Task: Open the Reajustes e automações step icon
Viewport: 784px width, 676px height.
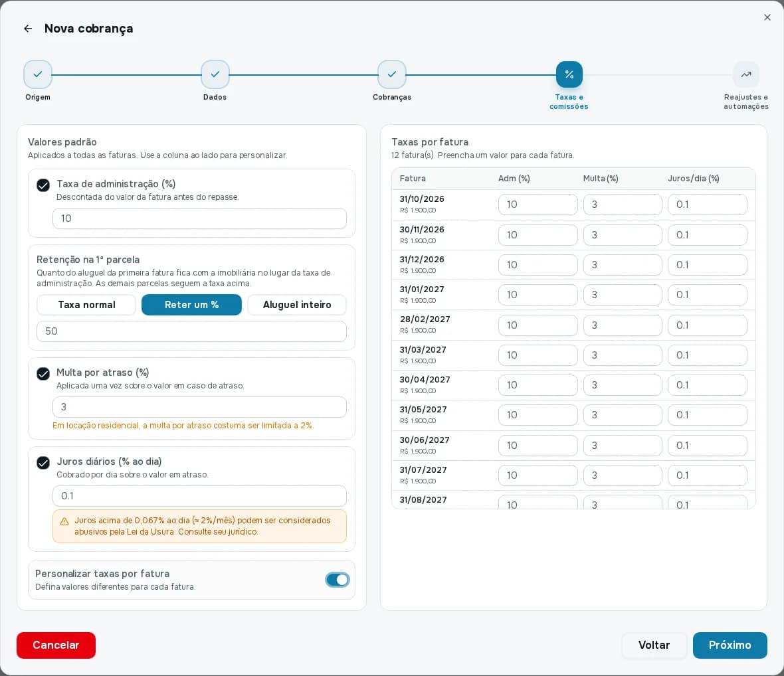Action: (x=746, y=74)
